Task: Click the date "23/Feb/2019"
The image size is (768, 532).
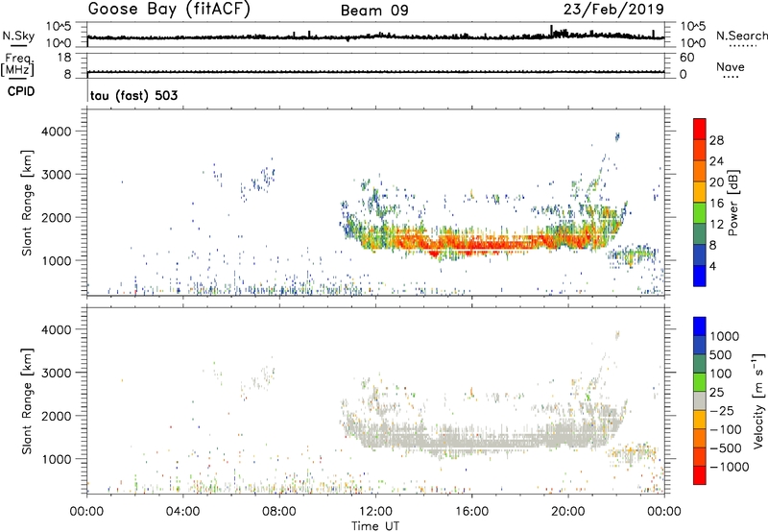Action: 613,9
